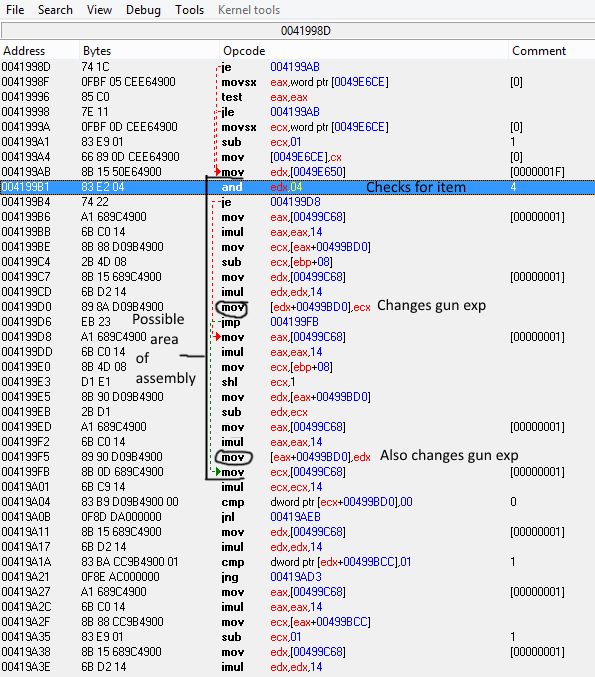Open the Search menu
Image resolution: width=595 pixels, height=677 pixels.
pos(55,9)
